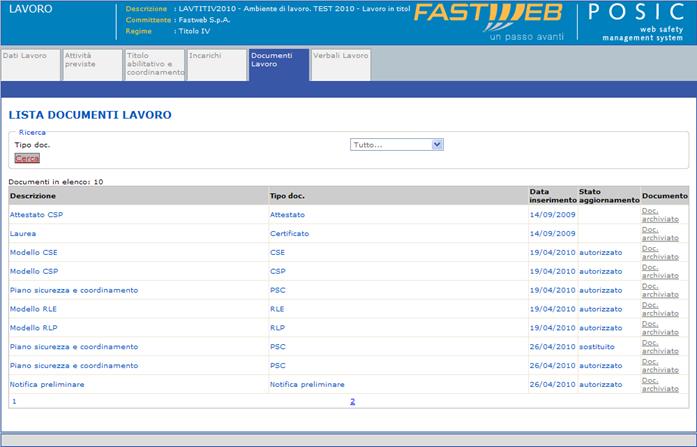Click the Modello CSE description
Image resolution: width=697 pixels, height=447 pixels.
coord(34,252)
